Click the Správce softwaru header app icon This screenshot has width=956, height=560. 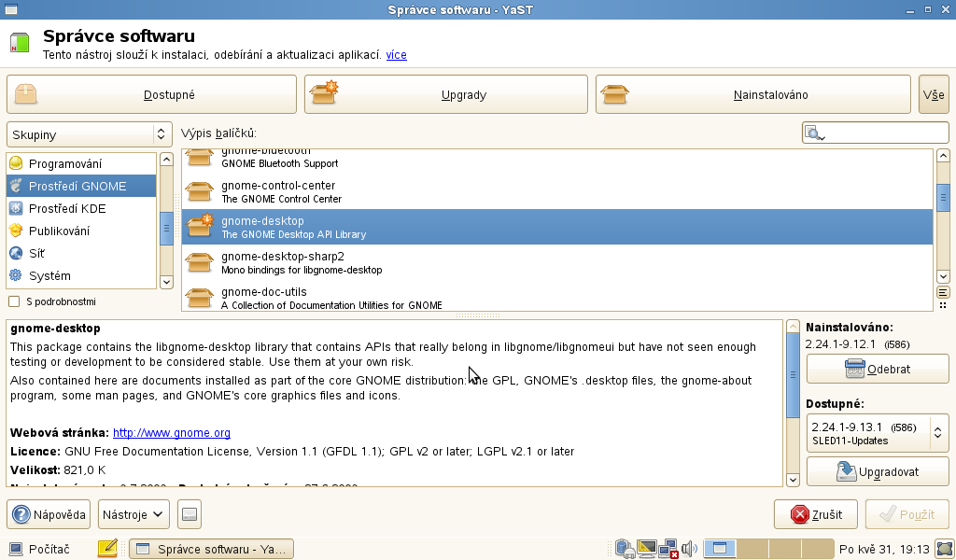point(20,43)
